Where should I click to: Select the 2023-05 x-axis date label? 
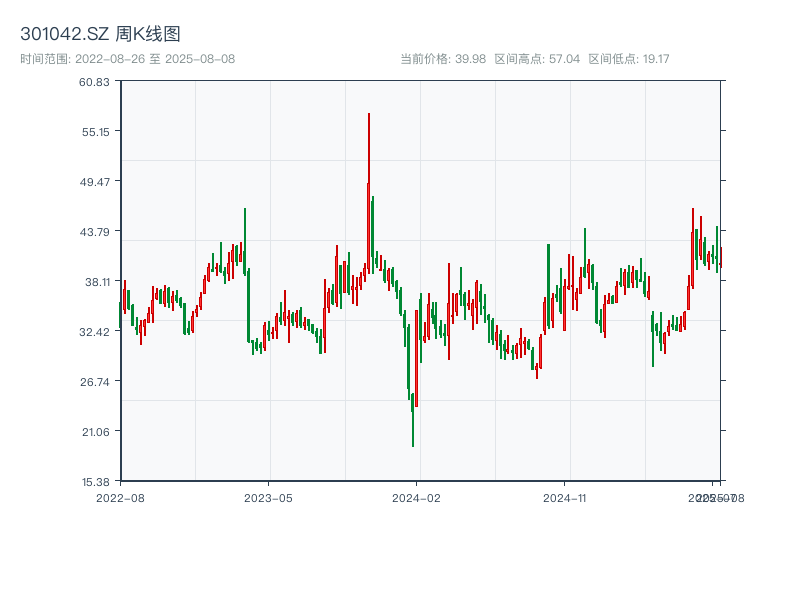268,497
